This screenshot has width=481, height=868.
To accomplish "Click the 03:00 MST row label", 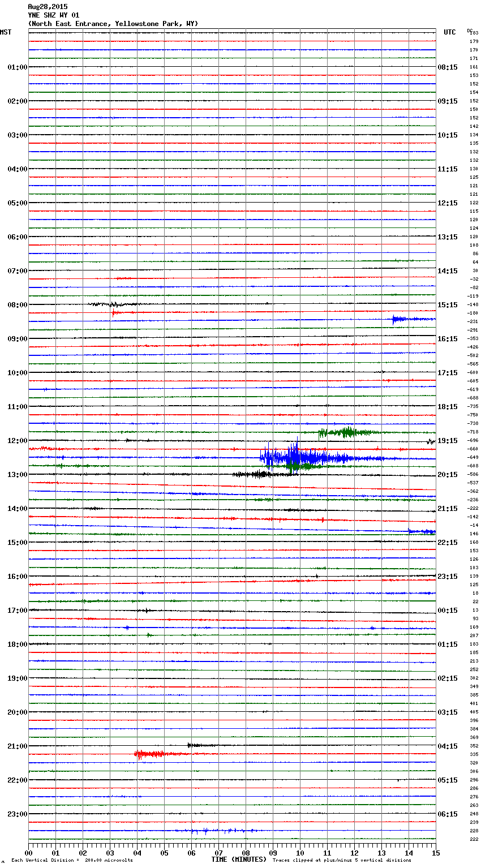I will pyautogui.click(x=18, y=135).
